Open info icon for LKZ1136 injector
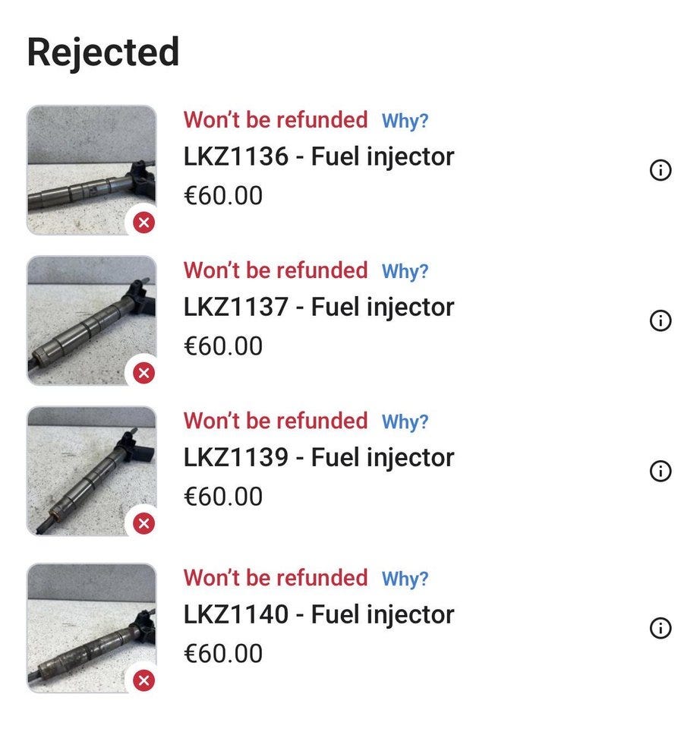 point(661,171)
